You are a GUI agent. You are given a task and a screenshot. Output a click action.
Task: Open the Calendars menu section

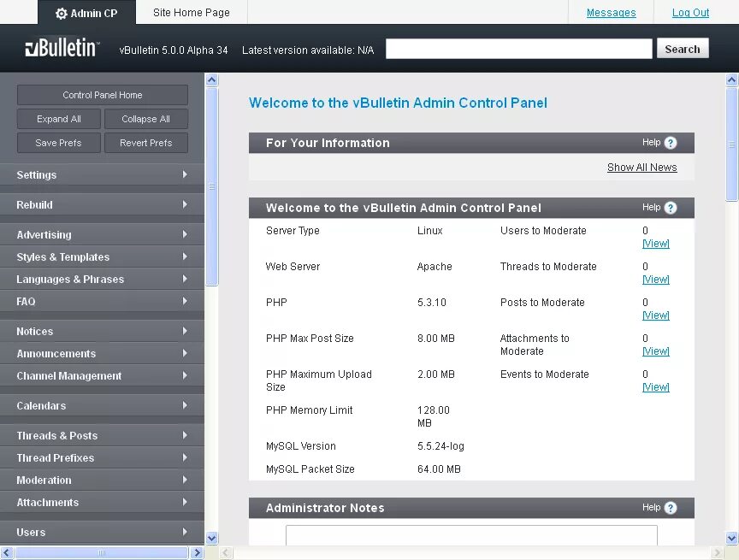point(102,405)
